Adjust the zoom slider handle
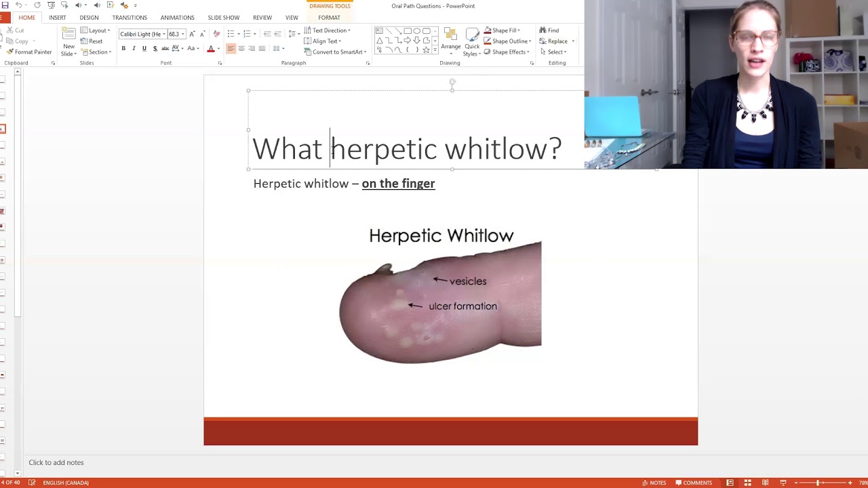This screenshot has height=488, width=868. (818, 483)
